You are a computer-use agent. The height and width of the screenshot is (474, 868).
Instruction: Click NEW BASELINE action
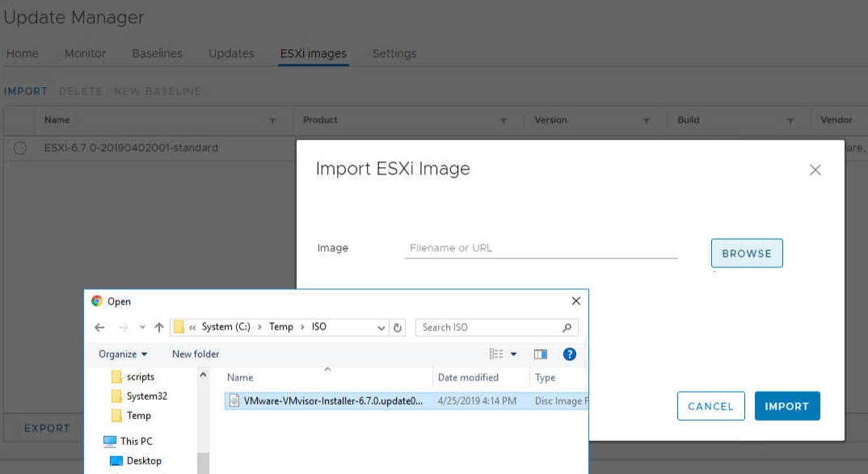point(158,91)
